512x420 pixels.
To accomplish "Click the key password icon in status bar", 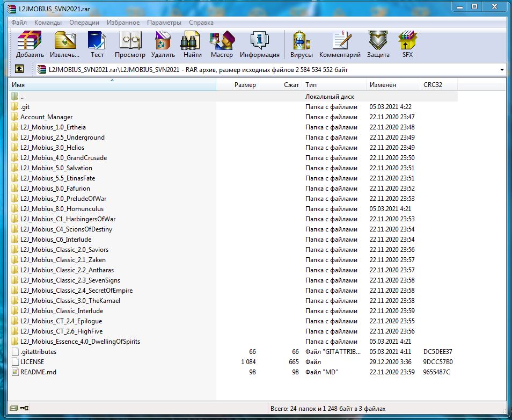I will tap(24, 408).
